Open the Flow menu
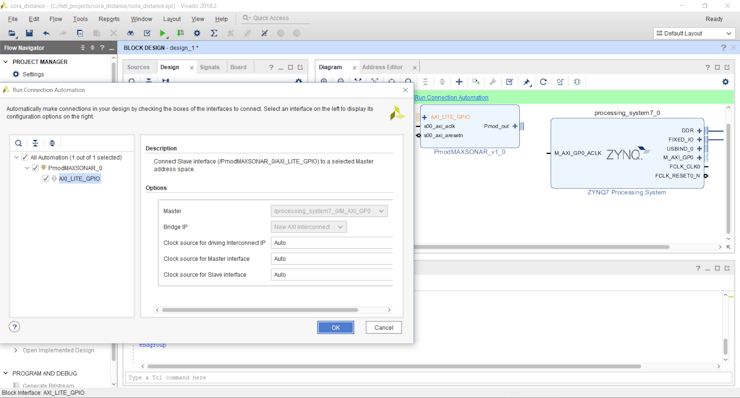740x398 pixels. point(56,19)
